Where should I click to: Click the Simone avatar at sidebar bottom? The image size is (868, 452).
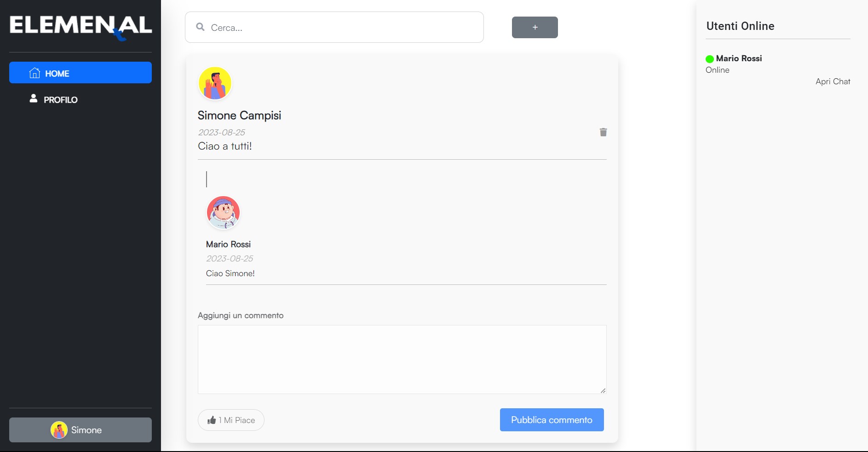[59, 430]
